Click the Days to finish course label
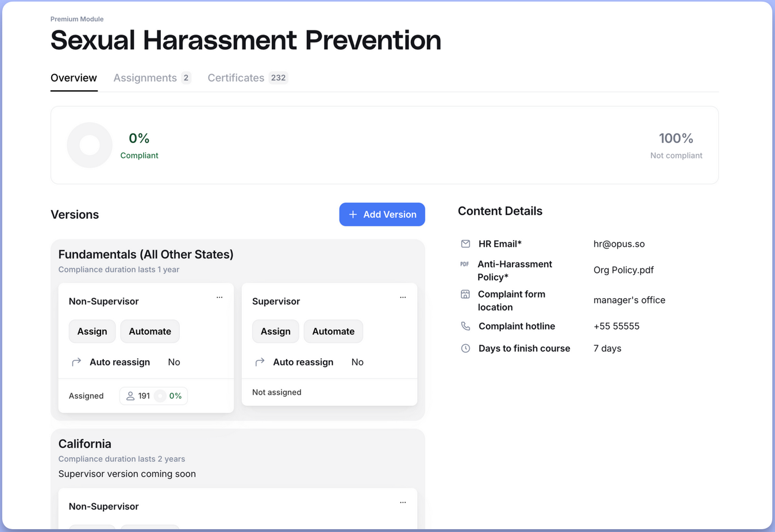775x532 pixels. [525, 348]
